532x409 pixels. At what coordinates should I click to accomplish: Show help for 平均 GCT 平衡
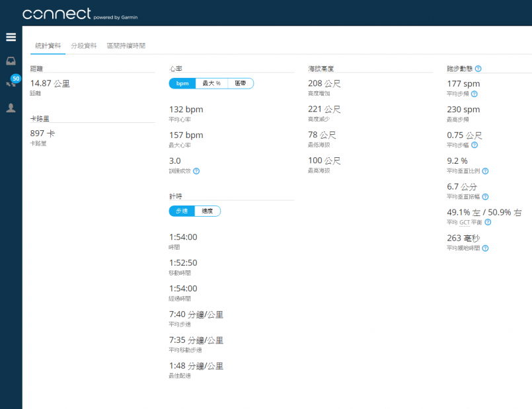click(488, 223)
